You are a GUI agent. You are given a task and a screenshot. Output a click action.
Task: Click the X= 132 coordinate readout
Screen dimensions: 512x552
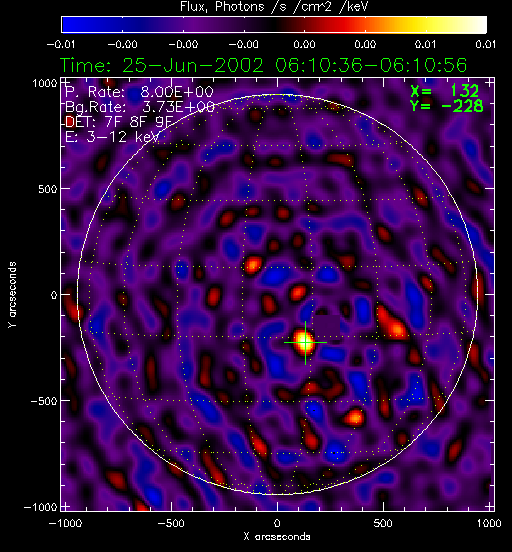[444, 91]
